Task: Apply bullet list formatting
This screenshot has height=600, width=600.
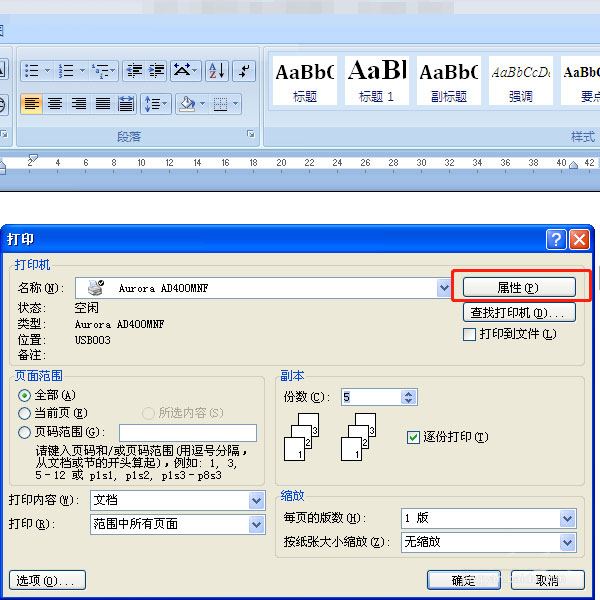Action: point(31,71)
